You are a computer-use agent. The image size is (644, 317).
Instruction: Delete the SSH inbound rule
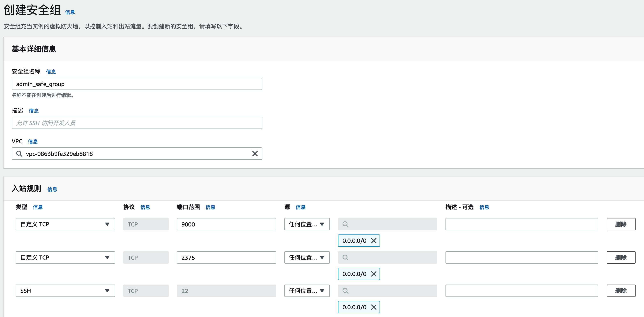pyautogui.click(x=621, y=291)
